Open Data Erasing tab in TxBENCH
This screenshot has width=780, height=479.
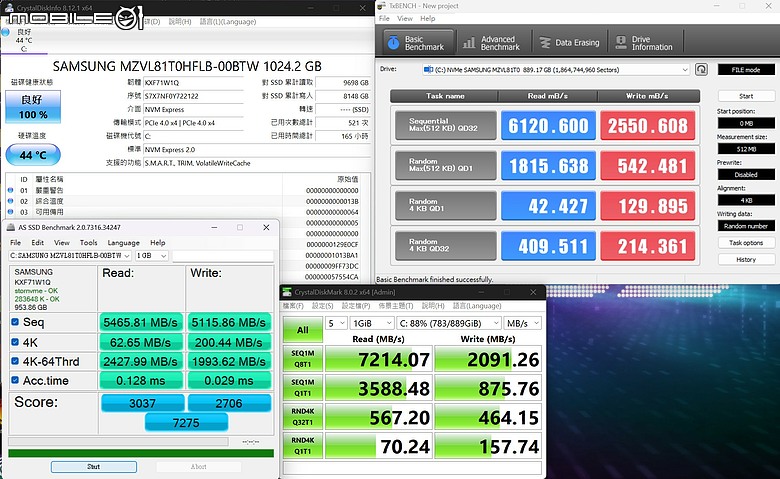pyautogui.click(x=570, y=43)
